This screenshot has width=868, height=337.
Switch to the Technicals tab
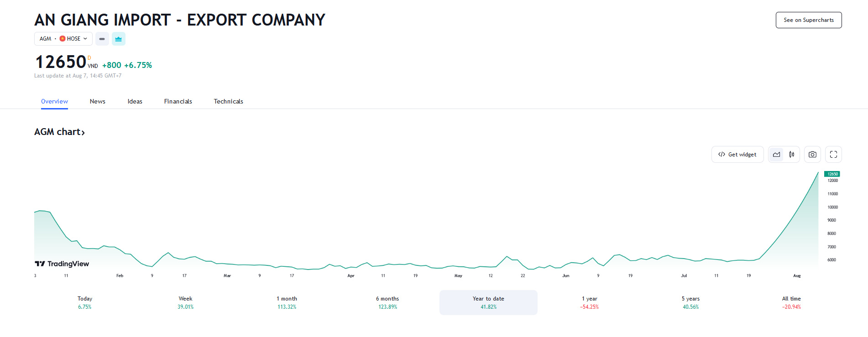tap(228, 101)
